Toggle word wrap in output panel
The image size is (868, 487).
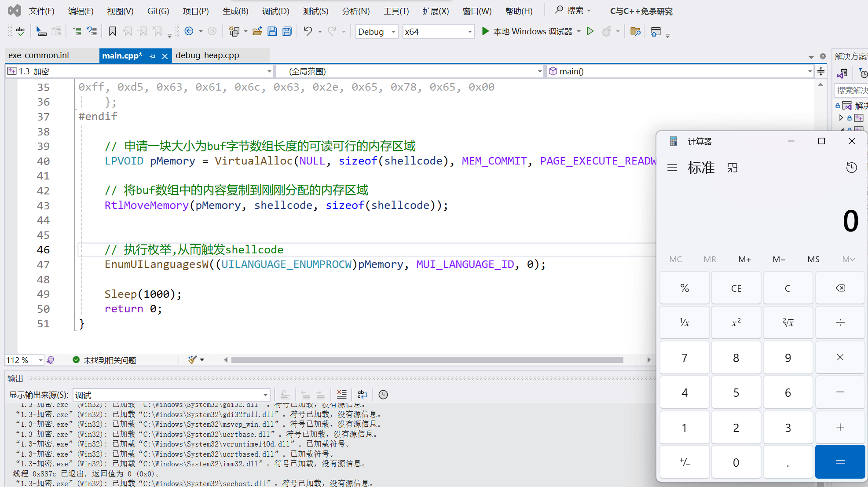[x=362, y=395]
